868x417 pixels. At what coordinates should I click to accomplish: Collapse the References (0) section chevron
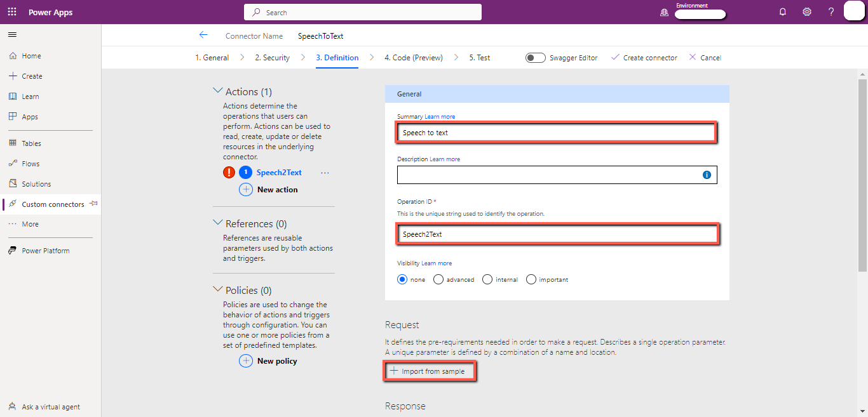click(218, 223)
